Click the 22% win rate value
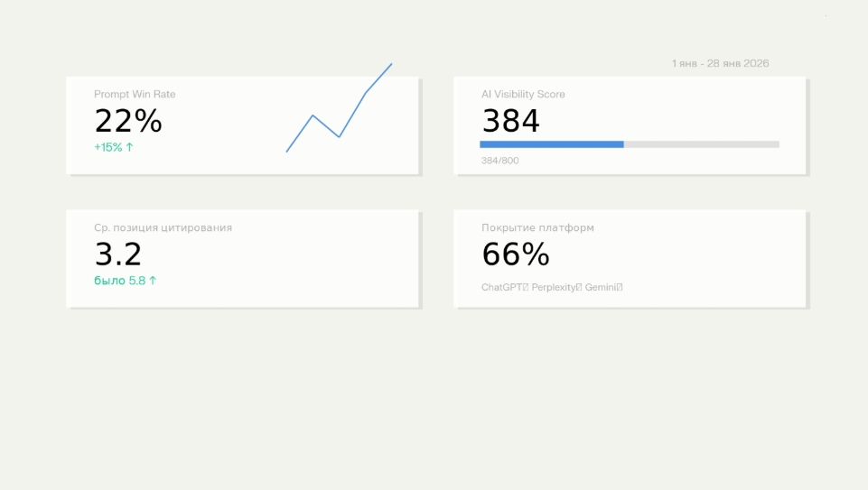This screenshot has width=868, height=490. point(128,121)
